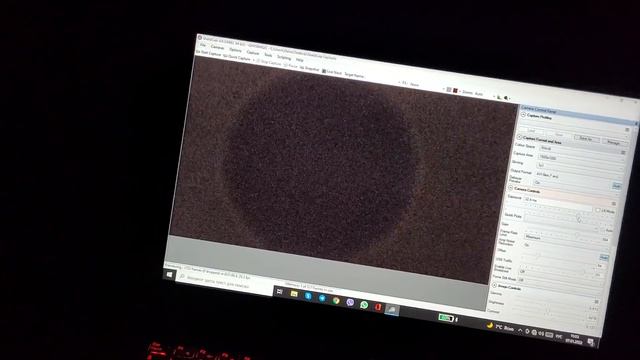Open the Windows notification center
The image size is (640, 360).
point(591,342)
